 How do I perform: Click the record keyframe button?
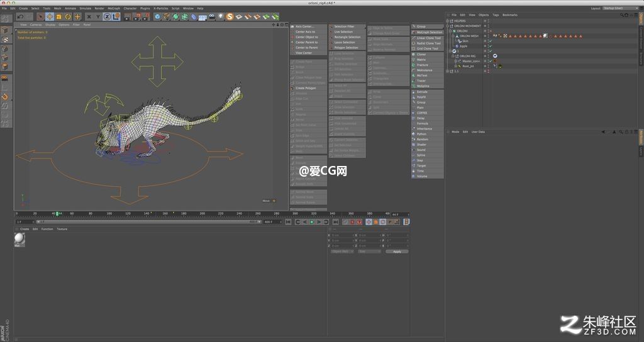point(345,222)
